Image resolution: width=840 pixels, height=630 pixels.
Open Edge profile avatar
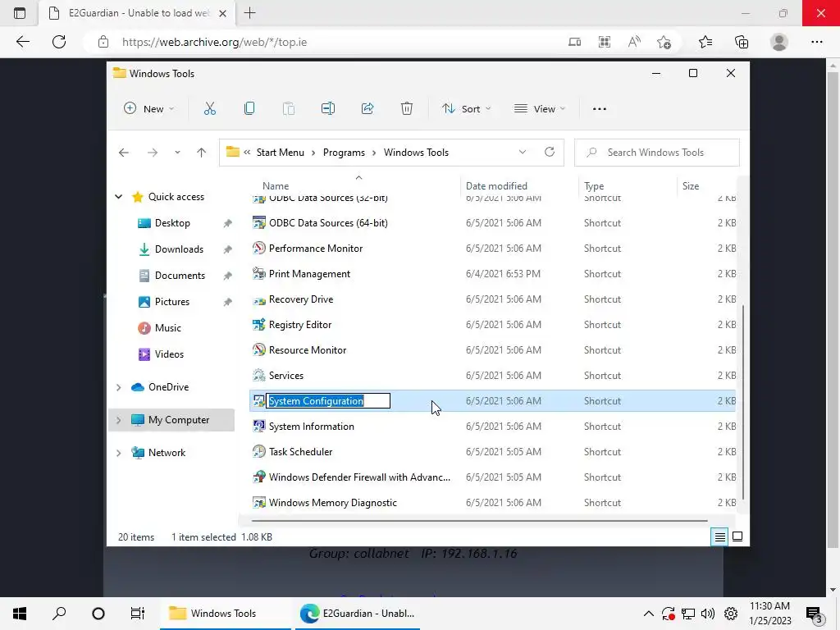pyautogui.click(x=779, y=42)
